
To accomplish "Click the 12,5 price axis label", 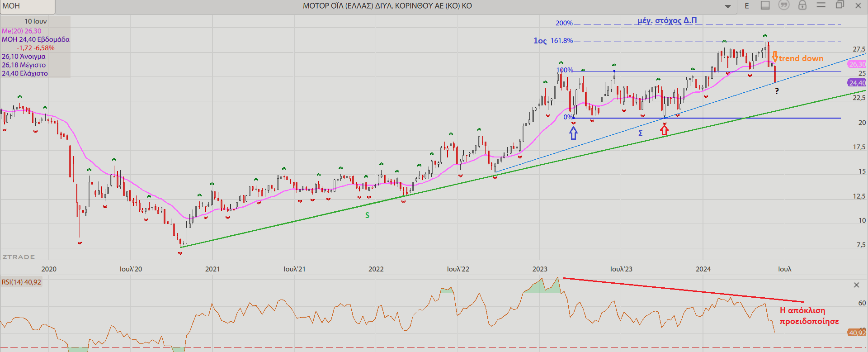I will tap(859, 196).
